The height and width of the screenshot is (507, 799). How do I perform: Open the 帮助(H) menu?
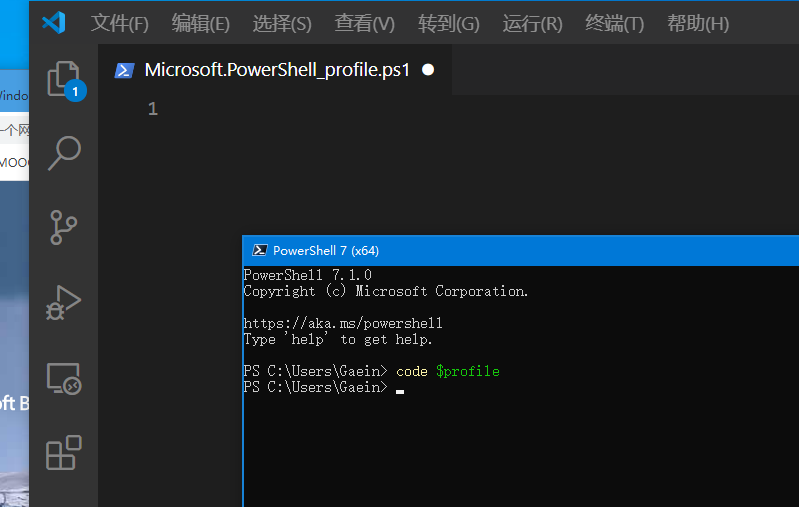(x=698, y=23)
